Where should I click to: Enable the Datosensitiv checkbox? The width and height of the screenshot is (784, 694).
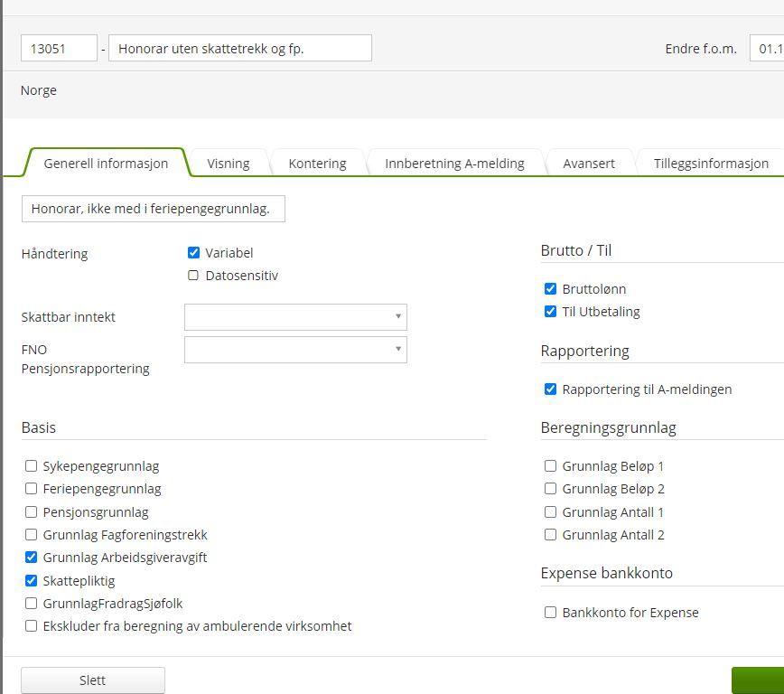193,276
